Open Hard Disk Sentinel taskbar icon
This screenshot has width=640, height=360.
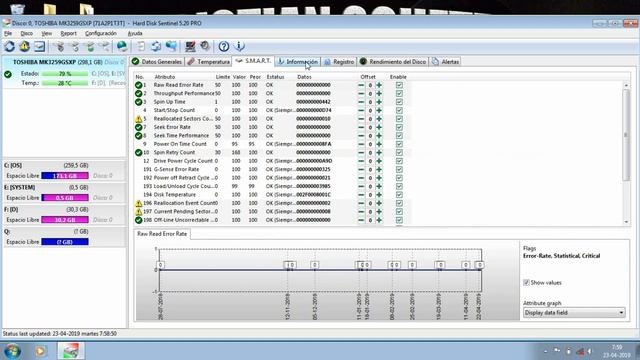71,351
